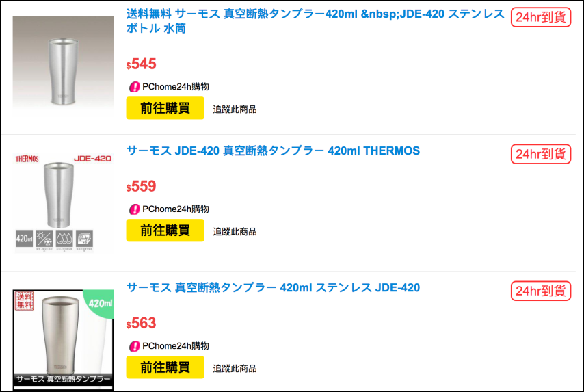Click the PChome24h購物 store label under $559
The width and height of the screenshot is (584, 392).
pos(175,209)
